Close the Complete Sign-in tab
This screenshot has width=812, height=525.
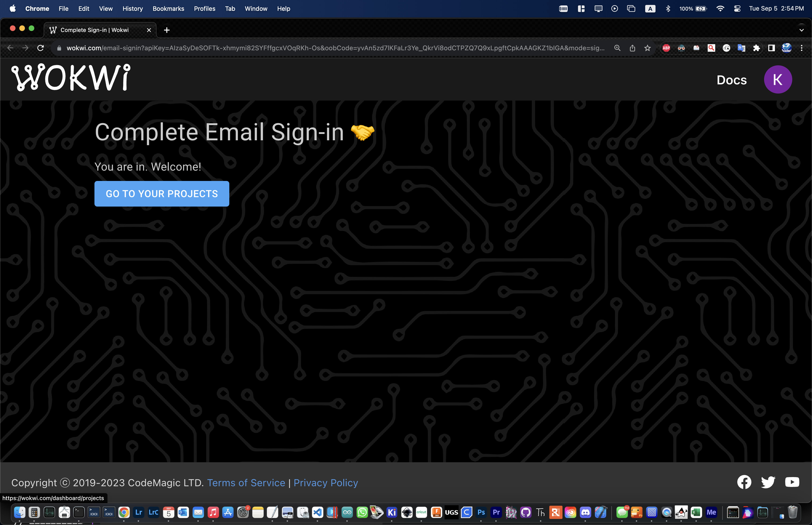(149, 30)
